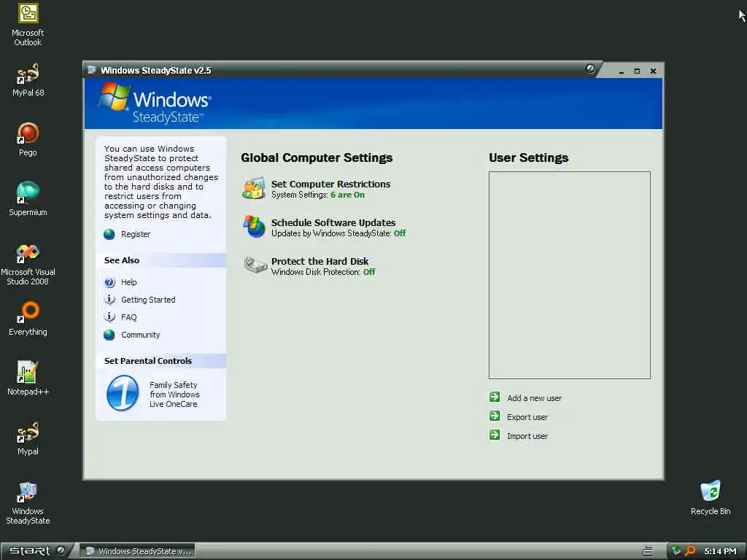The height and width of the screenshot is (560, 747).
Task: Open the FAQ link
Action: point(128,317)
